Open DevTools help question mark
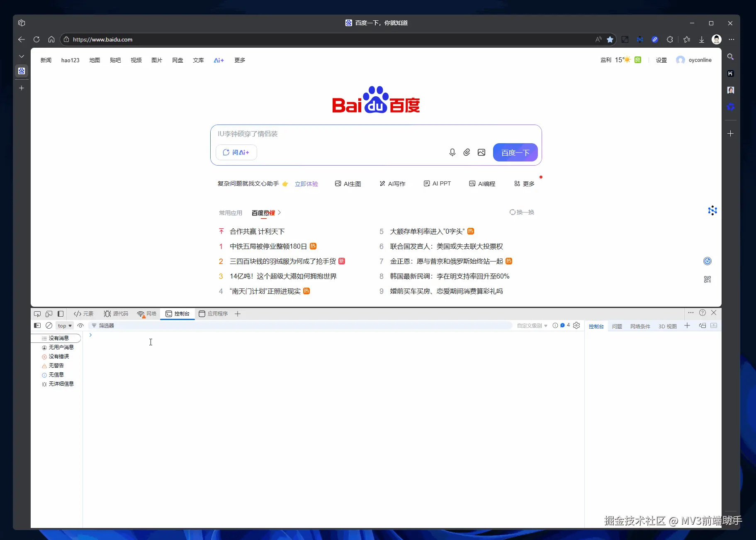 [x=703, y=313]
